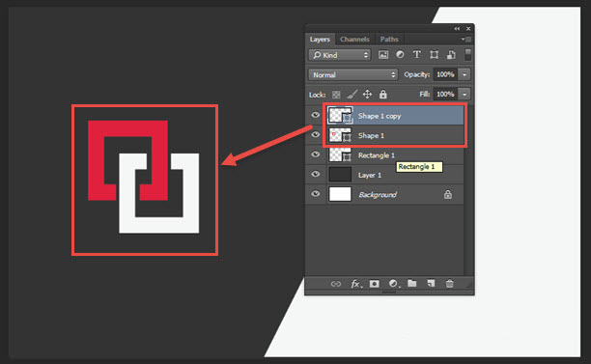Open the Normal blend mode dropdown

click(353, 74)
